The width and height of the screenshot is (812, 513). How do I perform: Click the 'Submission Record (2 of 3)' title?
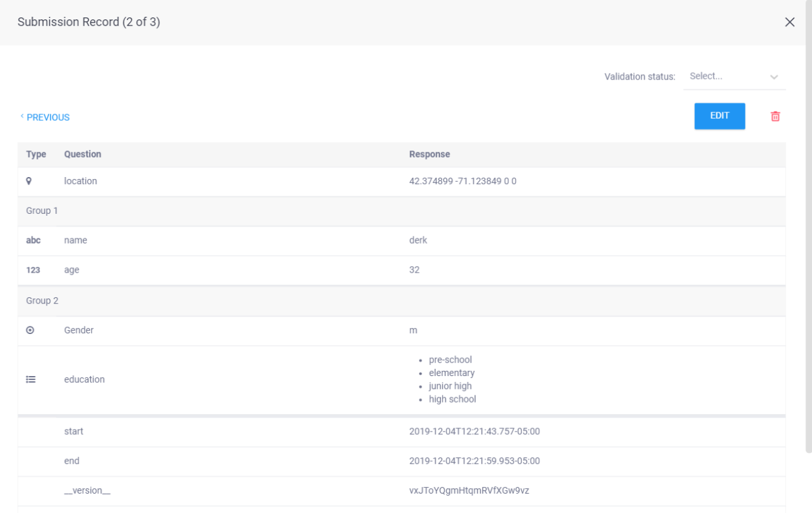click(x=89, y=22)
